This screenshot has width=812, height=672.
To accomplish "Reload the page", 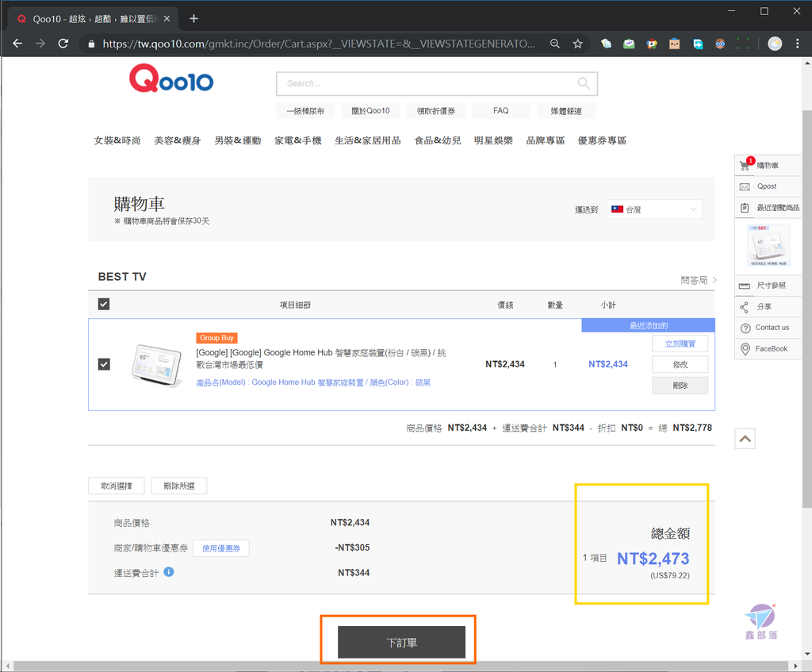I will click(63, 44).
